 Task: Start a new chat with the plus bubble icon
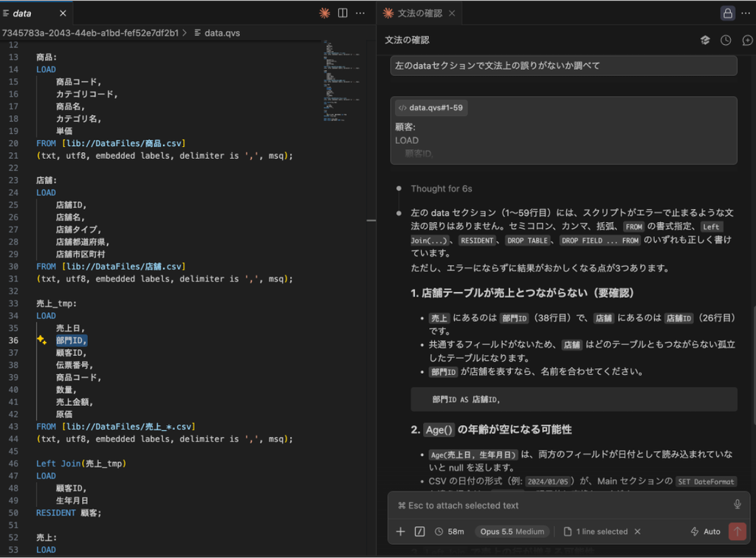[x=747, y=41]
